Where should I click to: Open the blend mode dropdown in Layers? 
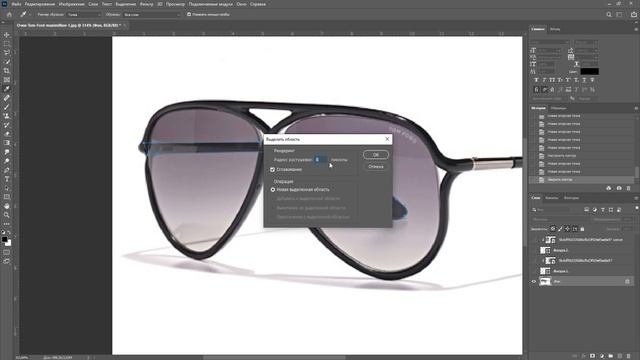tap(560, 219)
